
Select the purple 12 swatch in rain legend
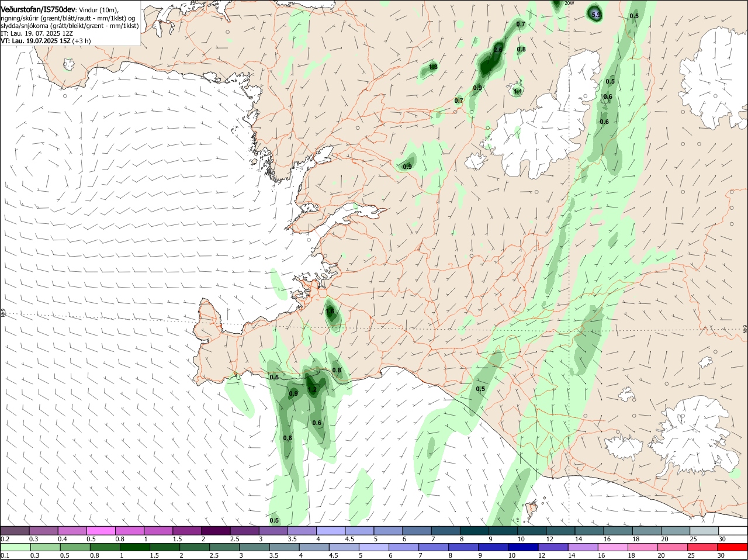tap(553, 547)
